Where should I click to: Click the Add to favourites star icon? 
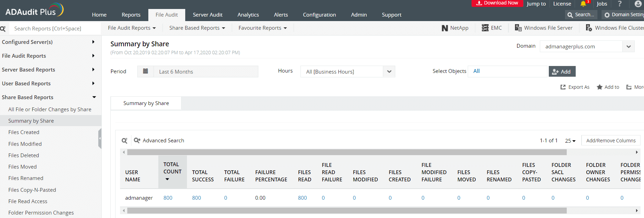pyautogui.click(x=600, y=87)
